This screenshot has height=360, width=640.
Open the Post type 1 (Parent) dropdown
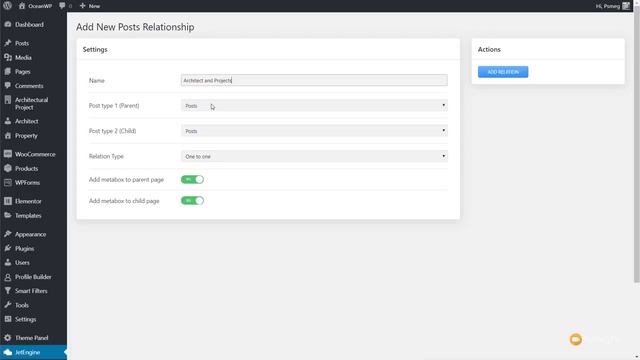(314, 106)
